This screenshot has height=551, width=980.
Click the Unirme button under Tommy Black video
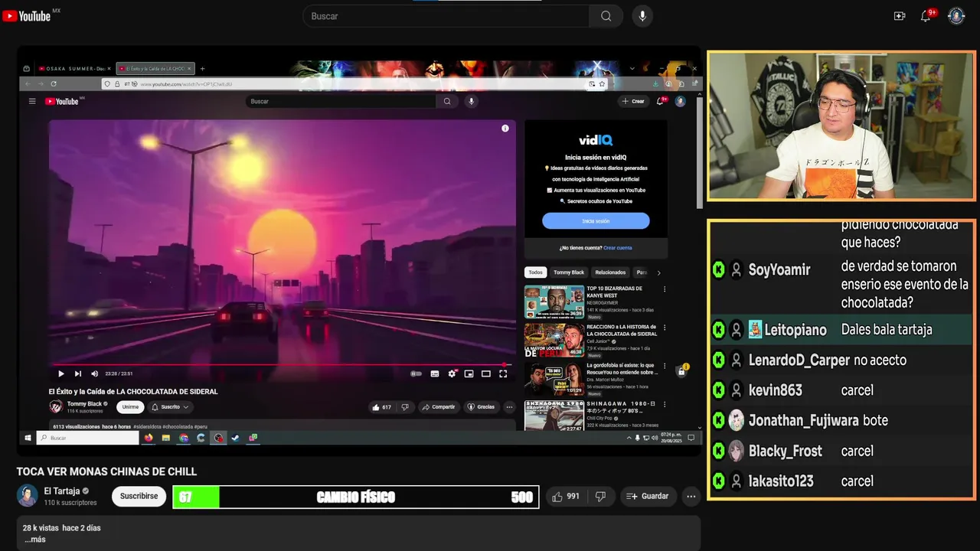pyautogui.click(x=130, y=407)
